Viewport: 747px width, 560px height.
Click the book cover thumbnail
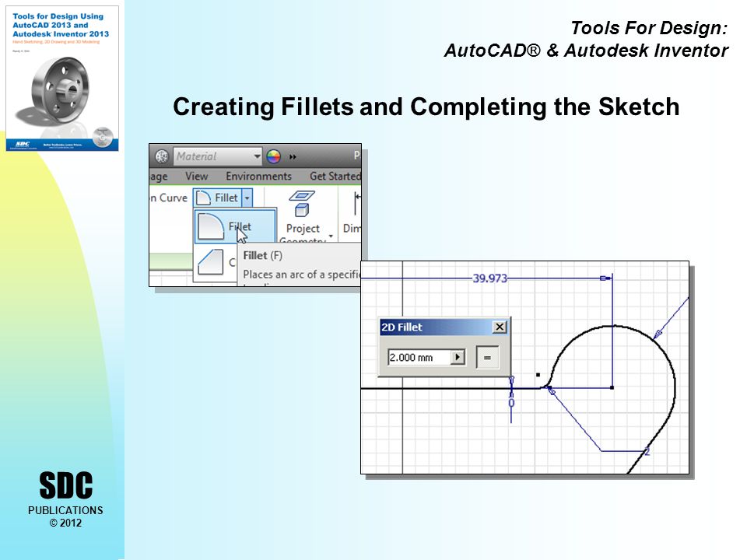click(62, 79)
